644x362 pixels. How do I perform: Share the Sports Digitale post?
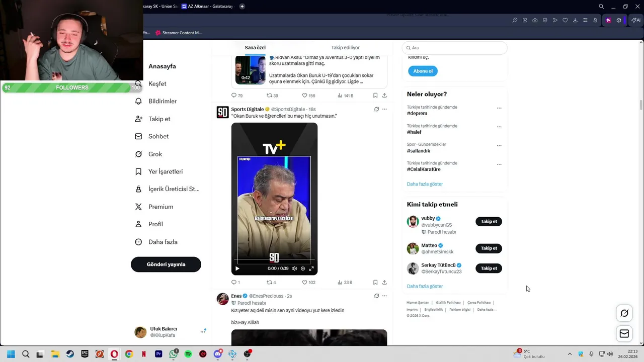(x=384, y=283)
